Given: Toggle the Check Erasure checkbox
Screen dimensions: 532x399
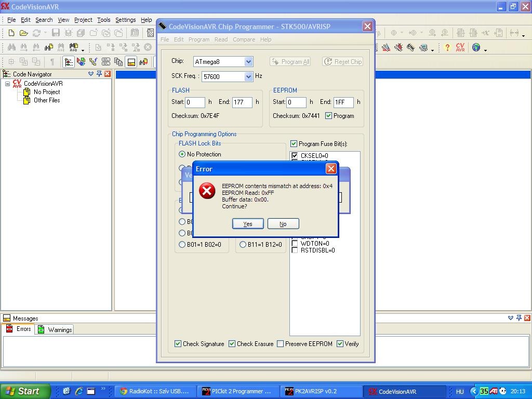Looking at the screenshot, I should tap(232, 344).
